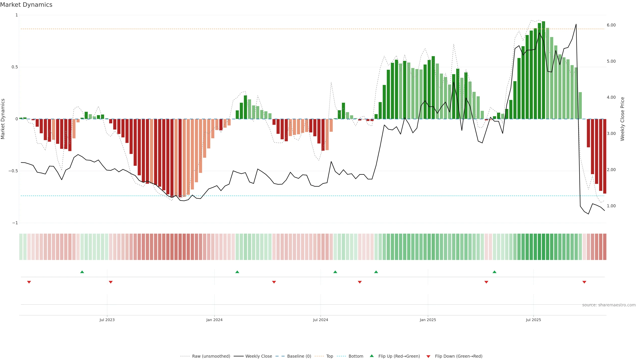Screen dimensions: 644x362
Task: Click the Weekly Close Price axis title
Action: pyautogui.click(x=622, y=119)
